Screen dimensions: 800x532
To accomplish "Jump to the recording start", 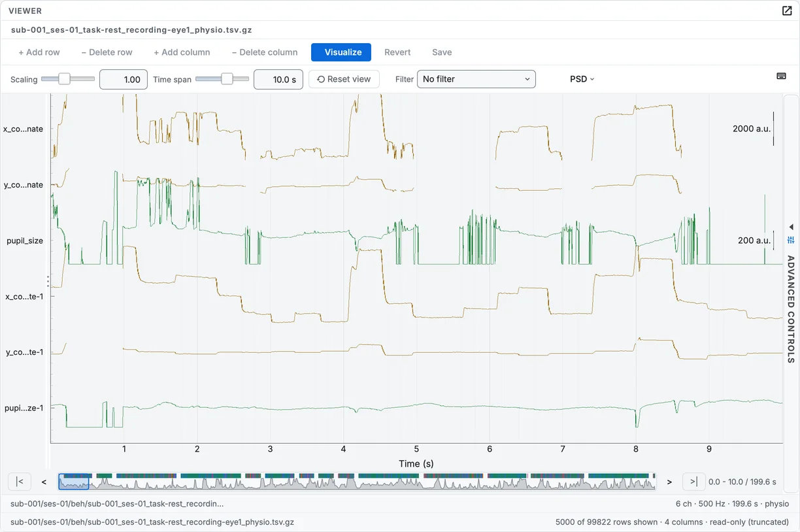I will (20, 482).
